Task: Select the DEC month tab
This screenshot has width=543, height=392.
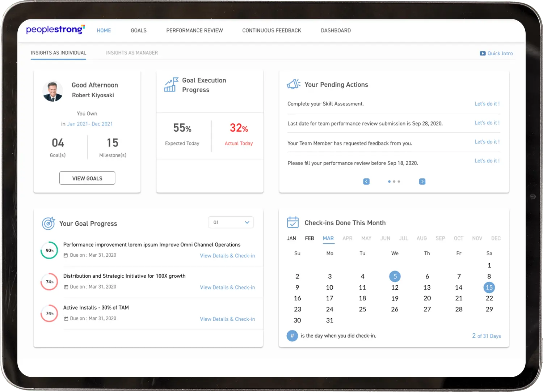Action: click(496, 238)
